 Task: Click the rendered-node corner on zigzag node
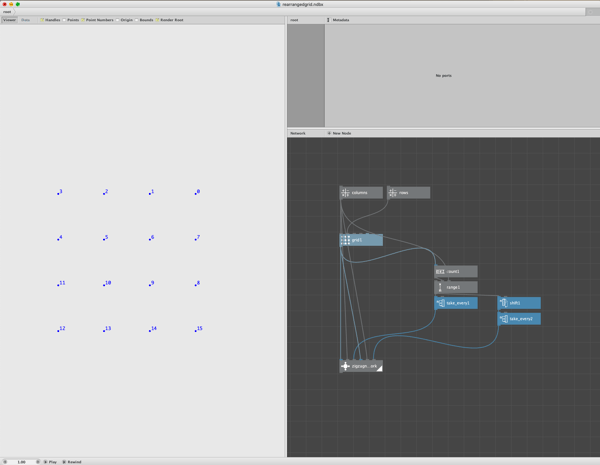[x=380, y=368]
